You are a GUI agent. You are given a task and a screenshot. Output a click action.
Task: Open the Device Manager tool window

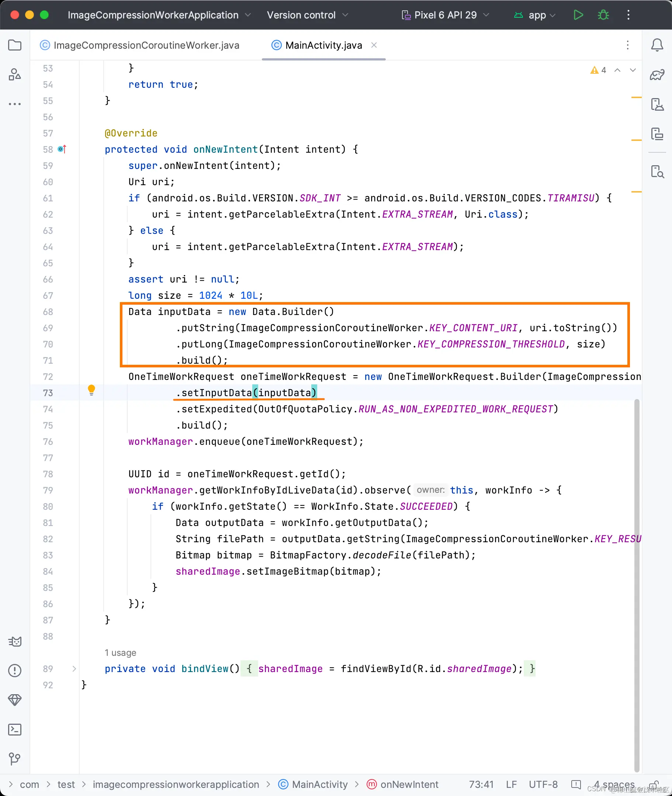click(x=657, y=104)
